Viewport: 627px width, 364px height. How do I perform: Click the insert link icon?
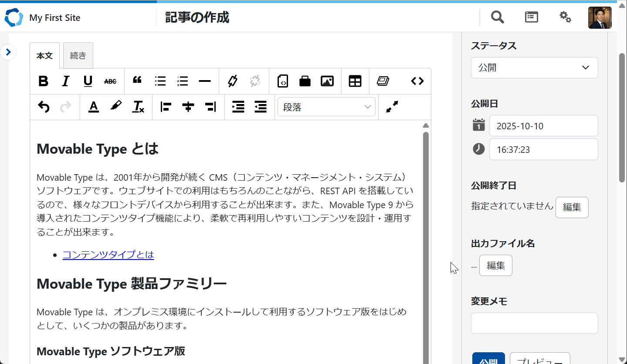tap(233, 81)
